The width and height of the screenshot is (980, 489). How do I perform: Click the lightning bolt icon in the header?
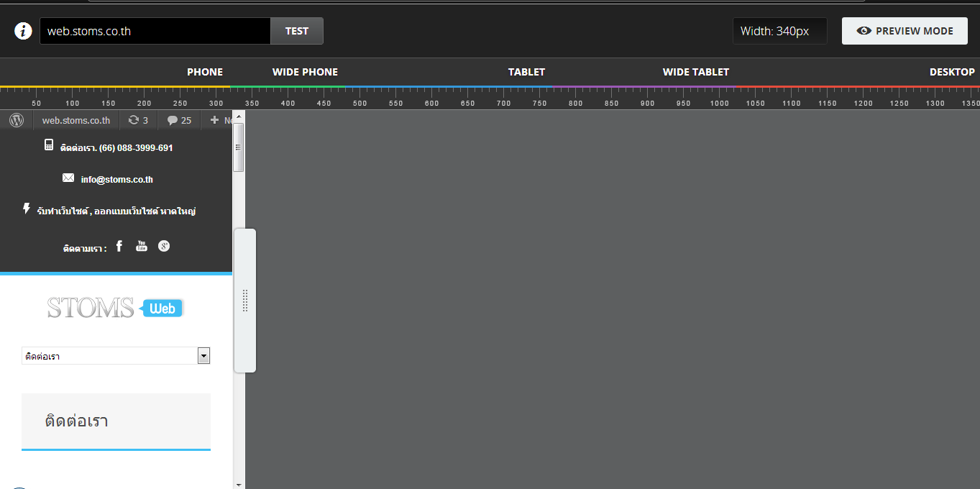pos(26,209)
